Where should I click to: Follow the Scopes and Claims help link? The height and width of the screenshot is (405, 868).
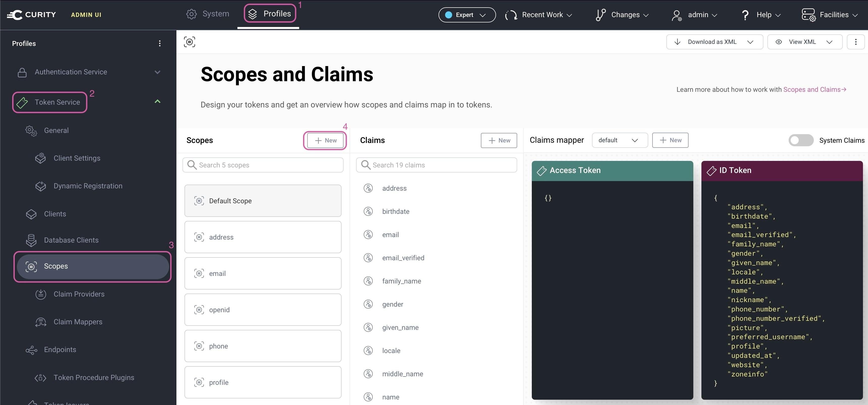pos(814,89)
